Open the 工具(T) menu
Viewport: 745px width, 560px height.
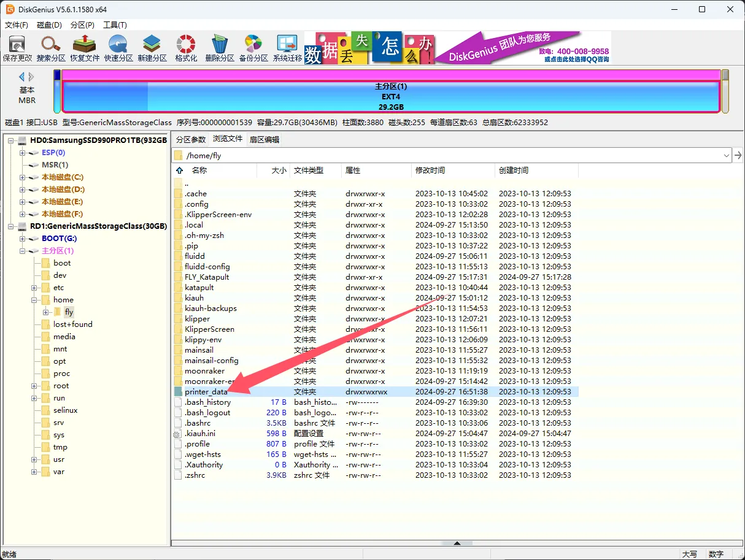click(x=115, y=25)
